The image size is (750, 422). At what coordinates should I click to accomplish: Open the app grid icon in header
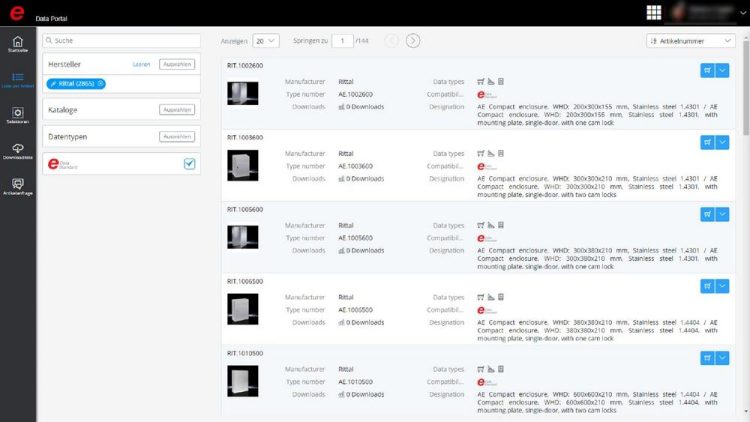[x=654, y=12]
